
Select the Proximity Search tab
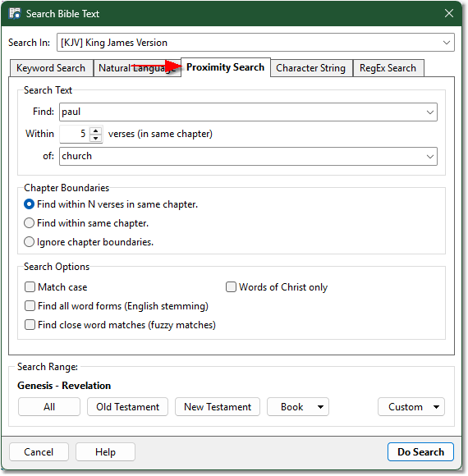tap(225, 67)
